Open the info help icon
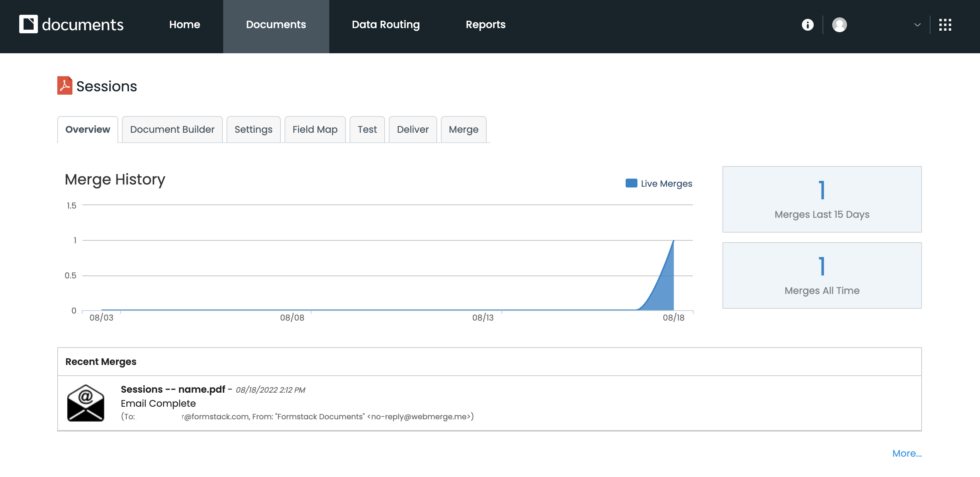The height and width of the screenshot is (477, 980). tap(807, 25)
